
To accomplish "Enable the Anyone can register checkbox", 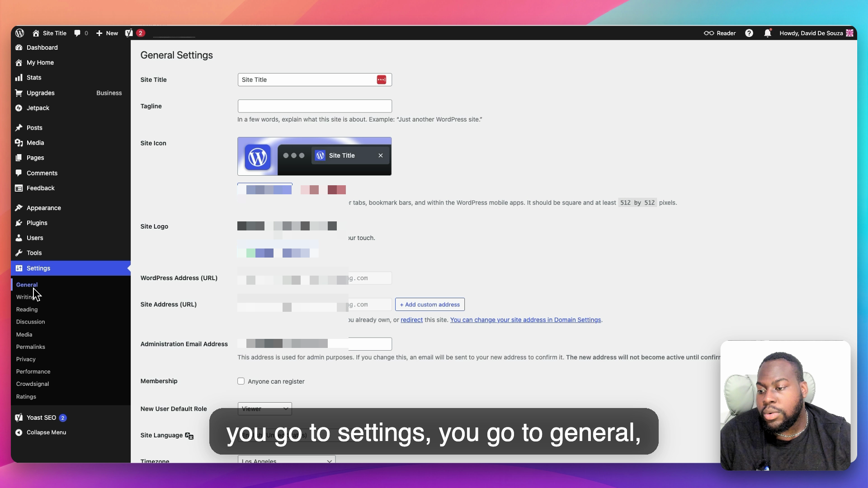I will pyautogui.click(x=241, y=381).
